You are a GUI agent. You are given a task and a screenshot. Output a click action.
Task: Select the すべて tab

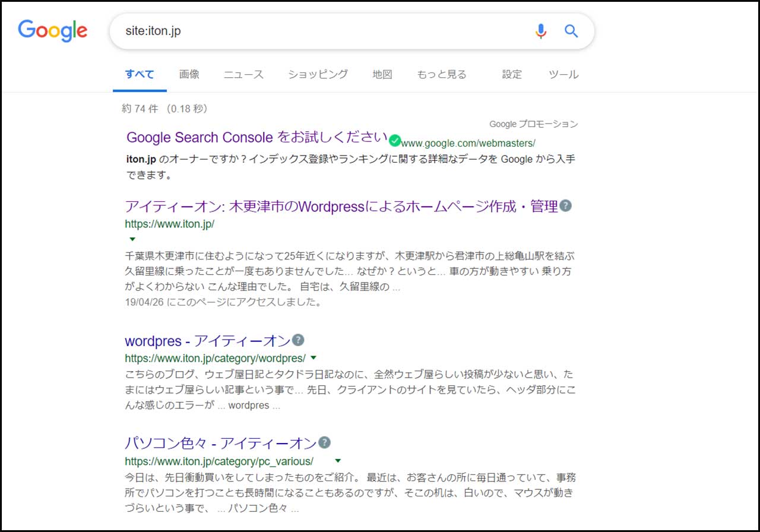pyautogui.click(x=140, y=75)
